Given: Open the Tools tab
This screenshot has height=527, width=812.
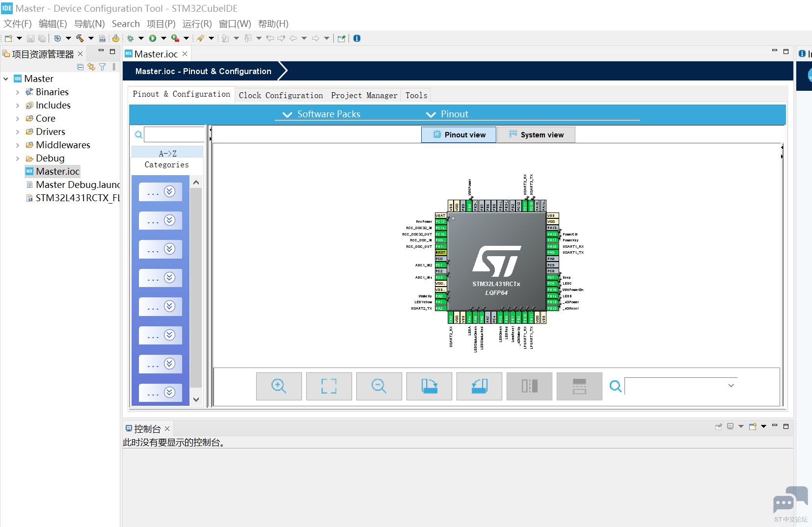Looking at the screenshot, I should [x=416, y=96].
